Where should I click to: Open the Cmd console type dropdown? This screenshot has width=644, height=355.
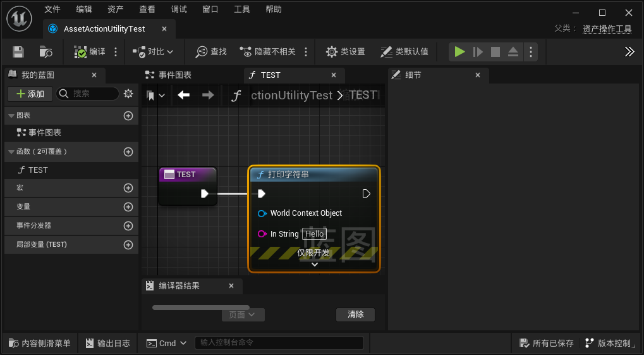(167, 343)
